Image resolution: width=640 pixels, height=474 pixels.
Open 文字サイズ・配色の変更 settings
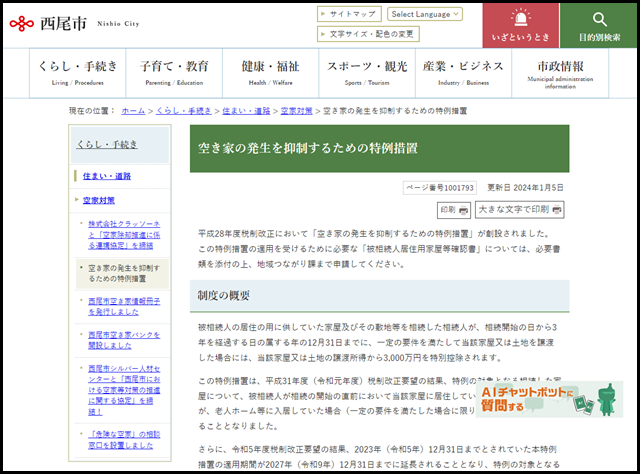pos(368,34)
